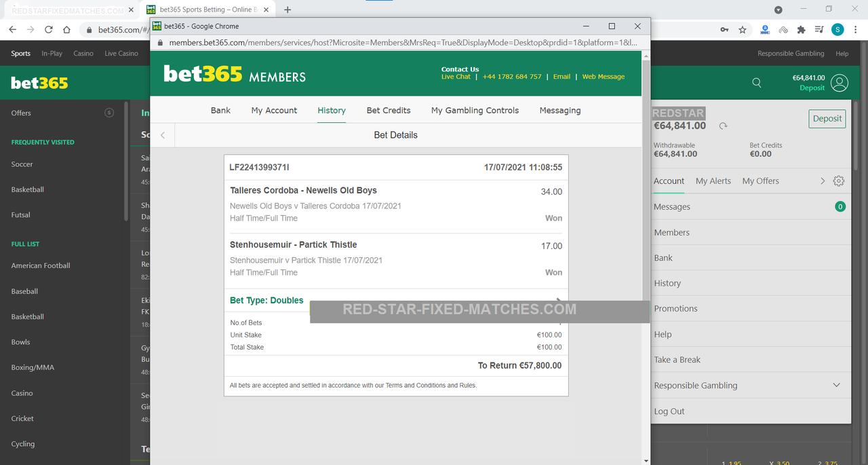This screenshot has height=465, width=868.
Task: Click the Offers coin icon in sidebar
Action: click(x=109, y=113)
